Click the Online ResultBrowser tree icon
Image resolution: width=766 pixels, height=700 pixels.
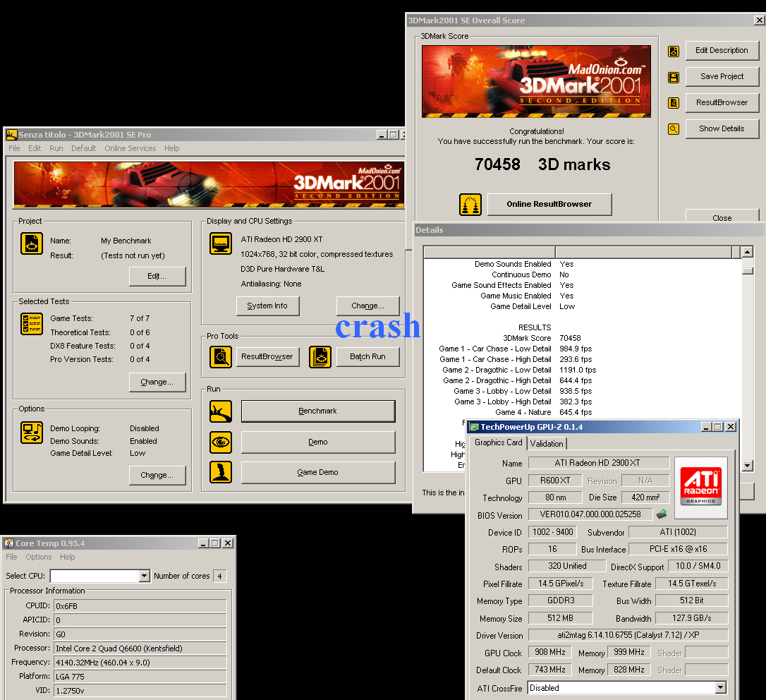470,205
